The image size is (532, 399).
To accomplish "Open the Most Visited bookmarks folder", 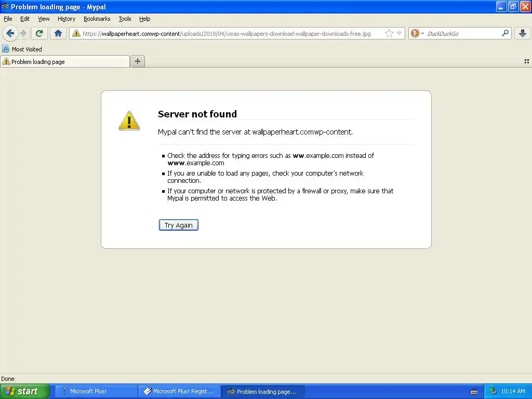I will coord(22,49).
